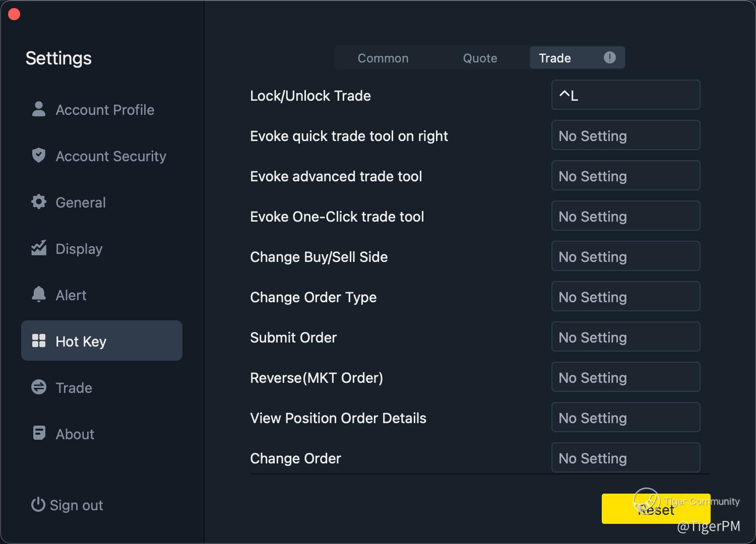756x544 pixels.
Task: Click the Sign out power icon
Action: 38,504
